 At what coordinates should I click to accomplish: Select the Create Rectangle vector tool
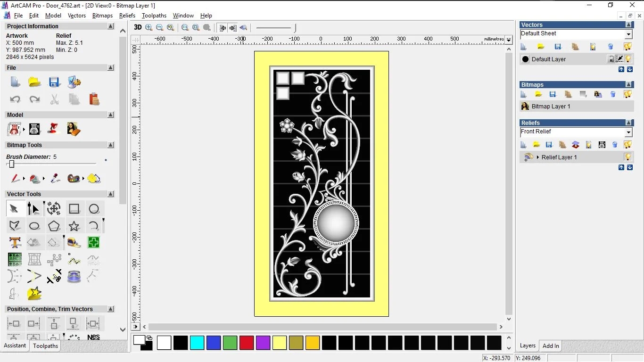point(74,209)
